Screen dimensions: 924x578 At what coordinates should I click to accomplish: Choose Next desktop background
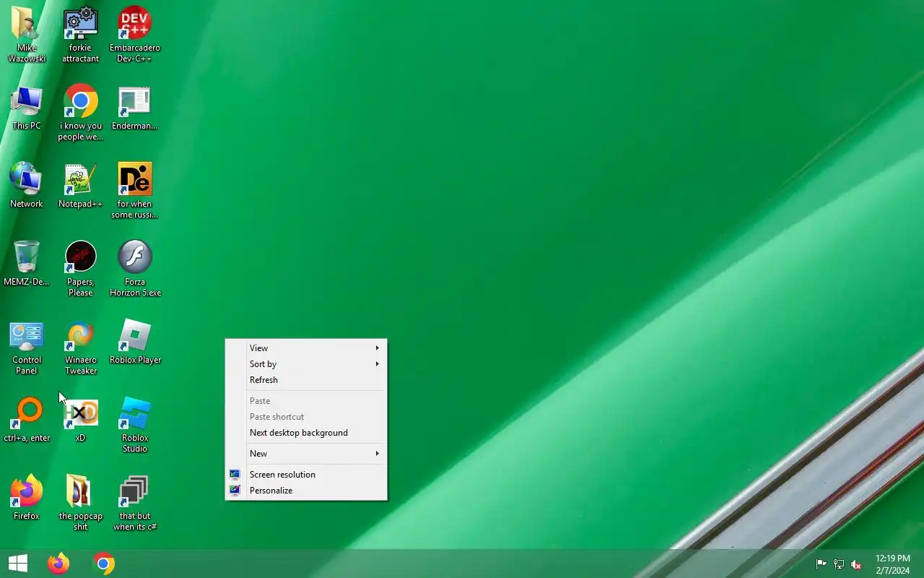tap(306, 433)
